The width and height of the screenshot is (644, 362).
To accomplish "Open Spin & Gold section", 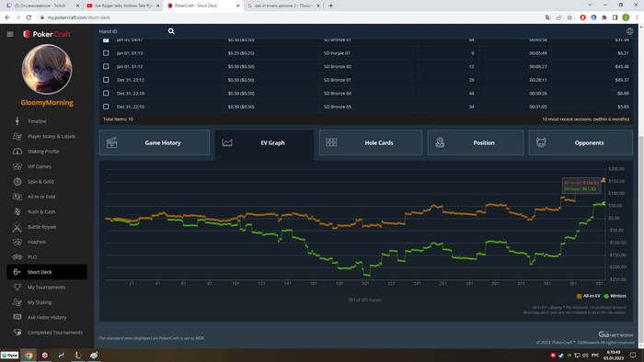I will click(x=40, y=182).
